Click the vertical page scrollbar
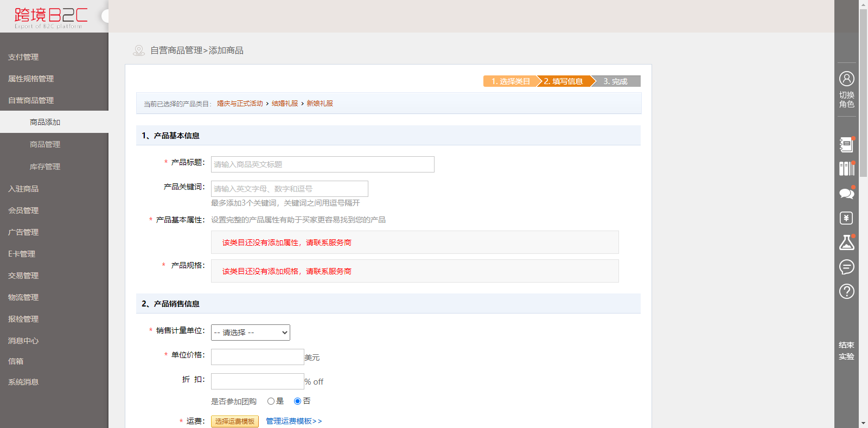 tap(863, 93)
